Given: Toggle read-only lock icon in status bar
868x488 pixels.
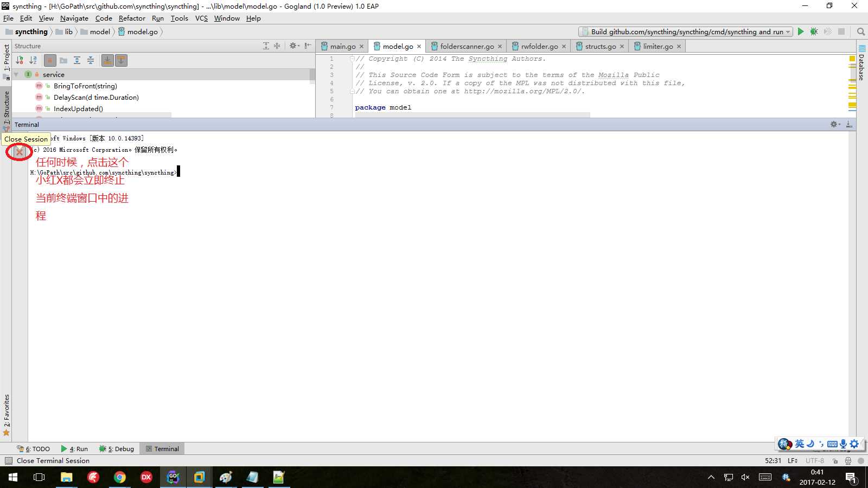Looking at the screenshot, I should (x=835, y=461).
